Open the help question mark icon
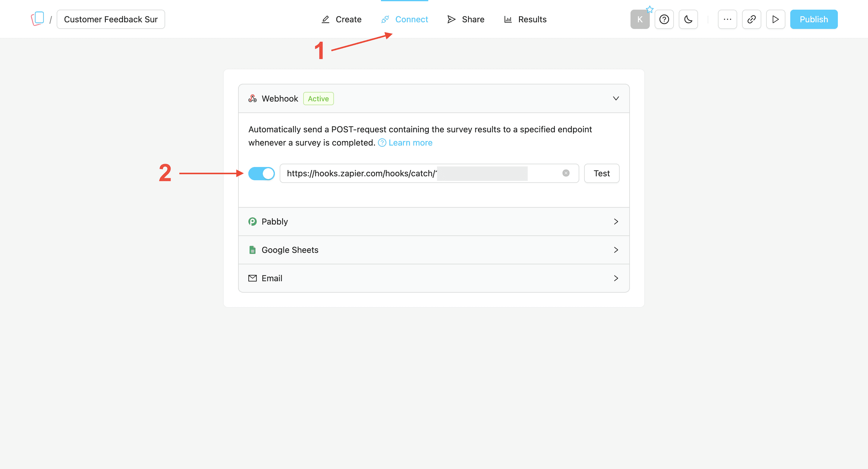The image size is (868, 469). [x=664, y=19]
